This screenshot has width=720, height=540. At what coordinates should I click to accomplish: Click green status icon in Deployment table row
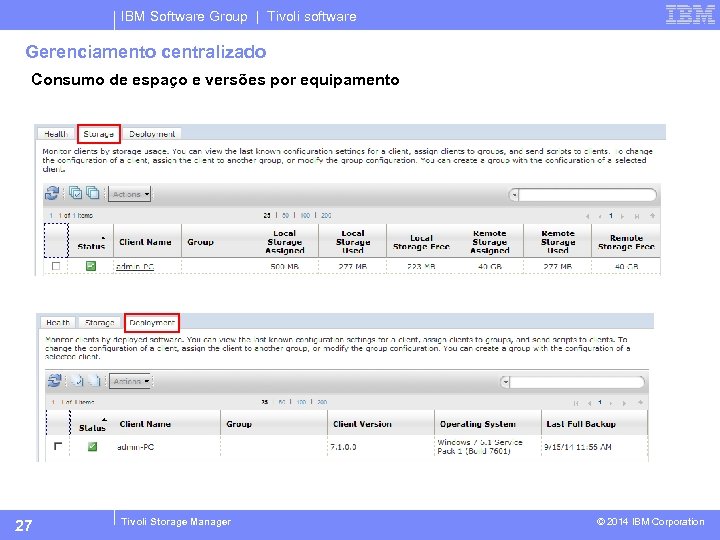point(92,446)
